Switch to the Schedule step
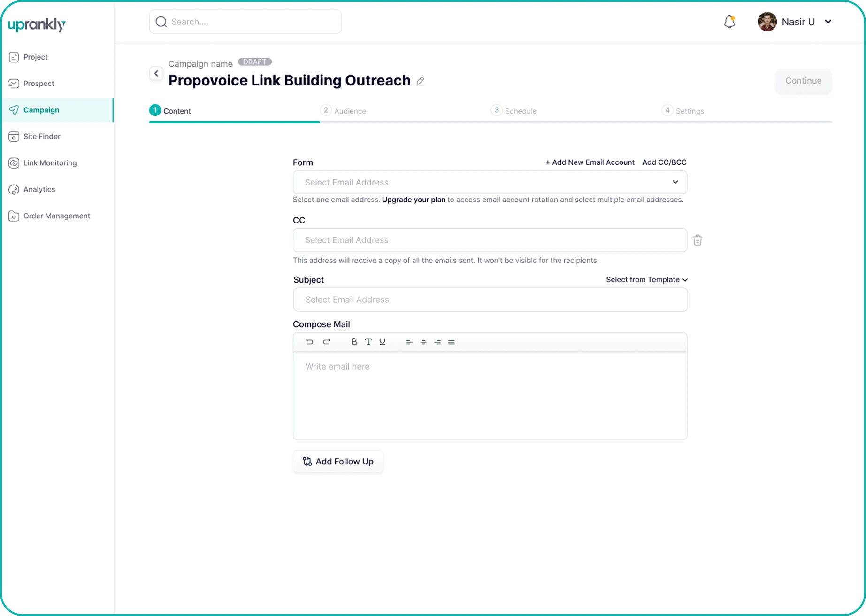 (x=514, y=111)
